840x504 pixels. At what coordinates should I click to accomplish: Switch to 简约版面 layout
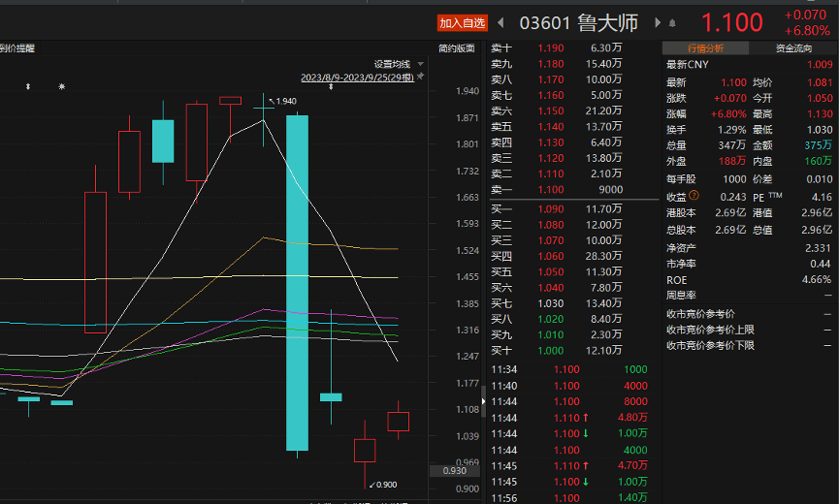[x=457, y=48]
